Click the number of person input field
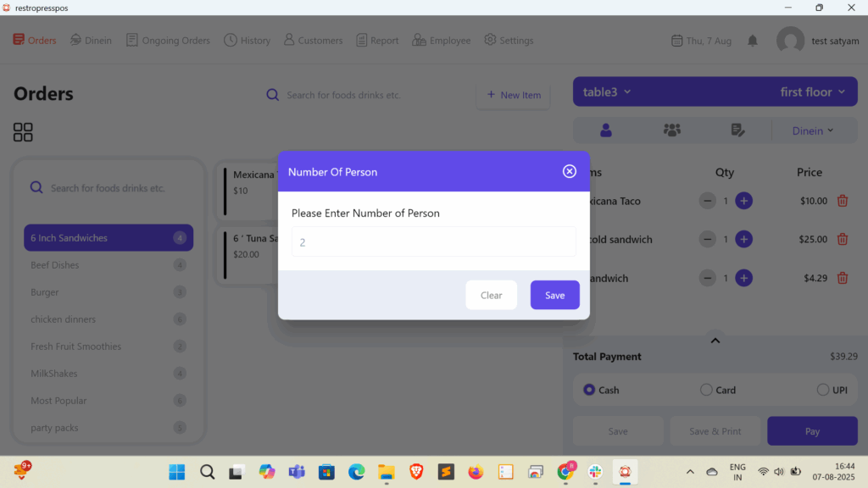This screenshot has height=488, width=868. click(433, 241)
